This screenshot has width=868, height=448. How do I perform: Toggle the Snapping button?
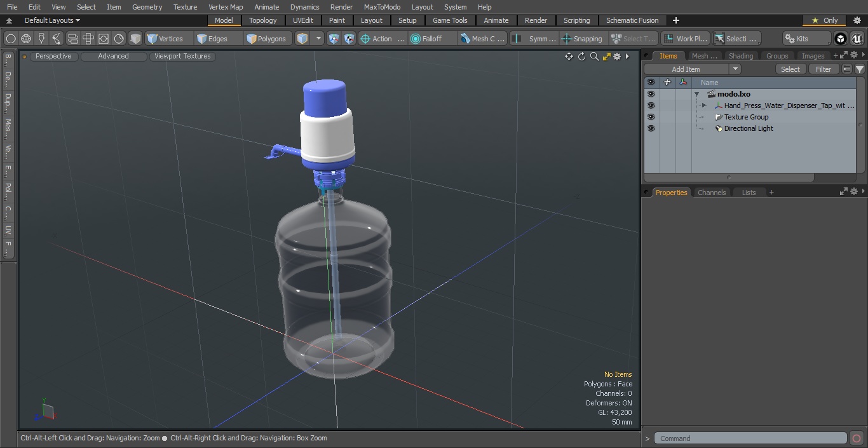[x=582, y=39]
